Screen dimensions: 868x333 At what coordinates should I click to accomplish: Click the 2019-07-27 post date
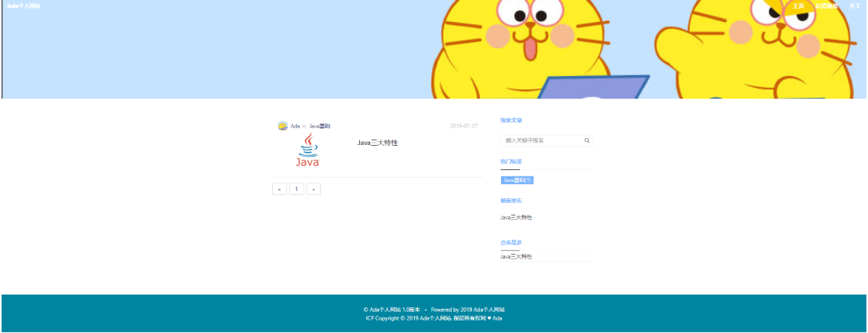463,126
